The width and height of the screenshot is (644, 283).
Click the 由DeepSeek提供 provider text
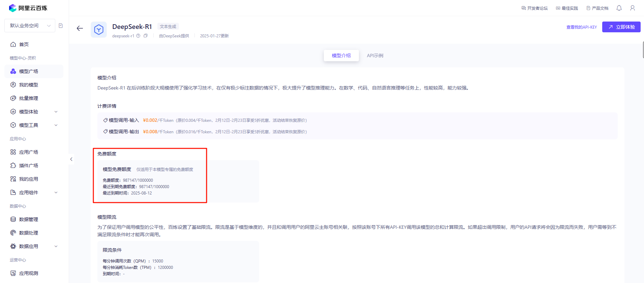click(174, 36)
